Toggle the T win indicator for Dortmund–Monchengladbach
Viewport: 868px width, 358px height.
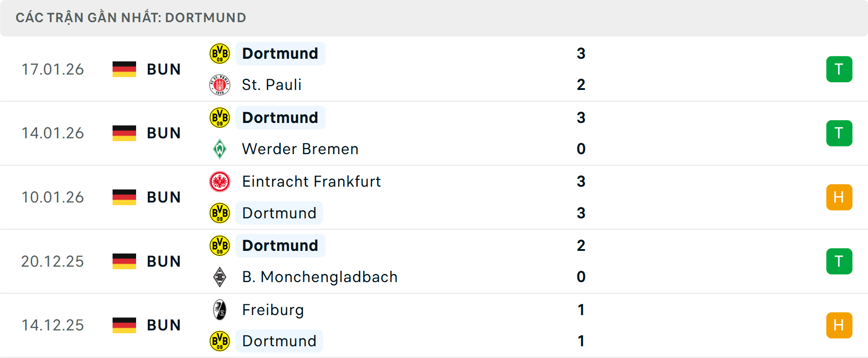[x=839, y=261]
